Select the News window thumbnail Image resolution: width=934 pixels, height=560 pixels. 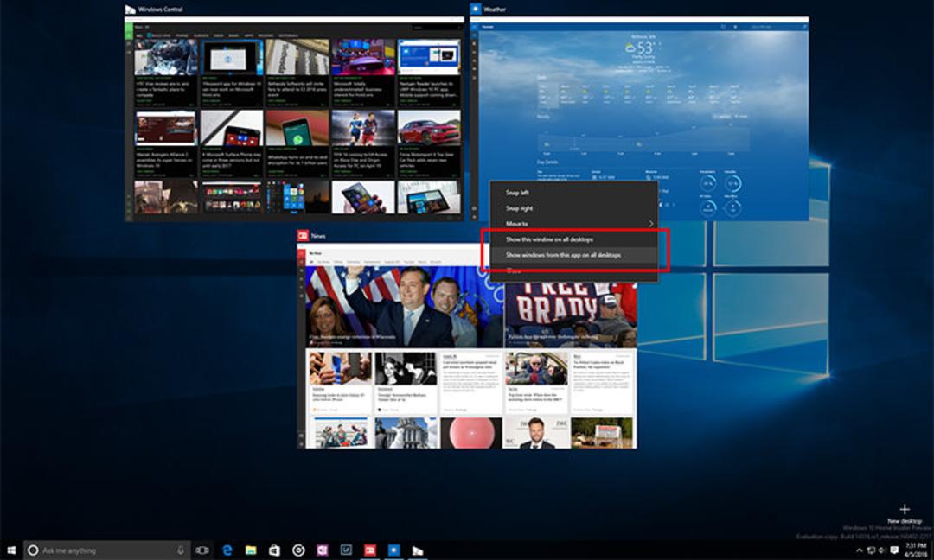[467, 346]
